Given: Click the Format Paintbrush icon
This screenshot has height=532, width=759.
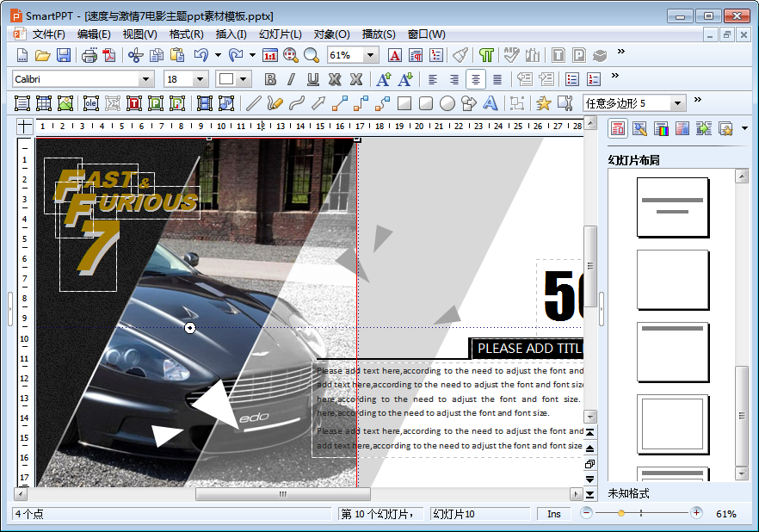Looking at the screenshot, I should (460, 55).
